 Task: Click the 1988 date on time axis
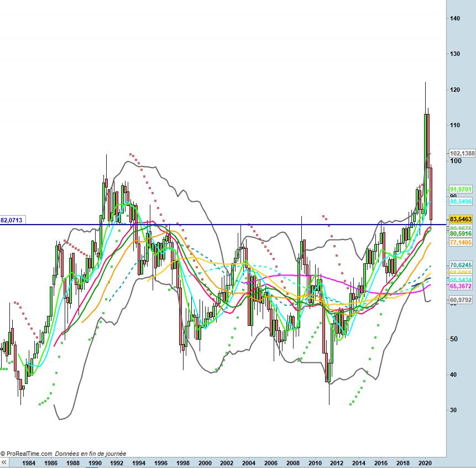tap(73, 463)
